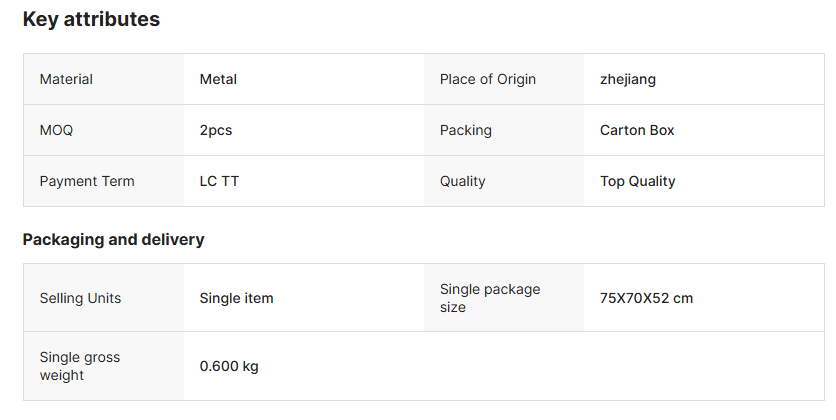Select the Single item value
Image resolution: width=836 pixels, height=420 pixels.
[x=236, y=298]
